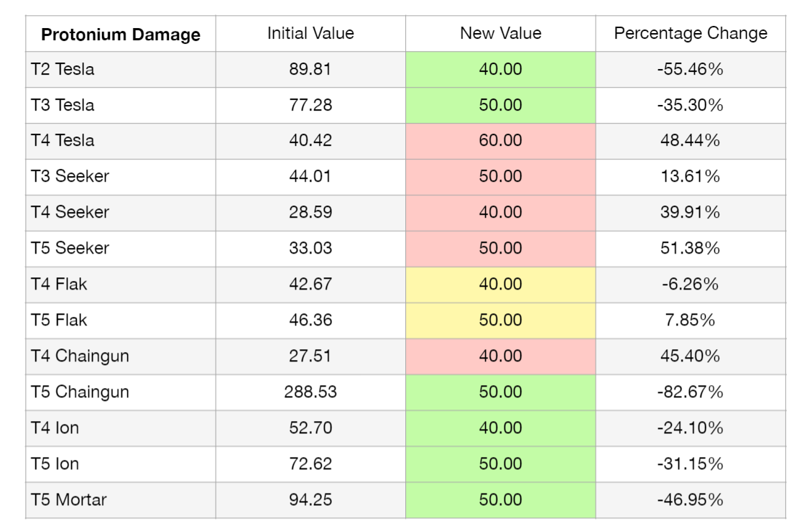Click the T4 Ion row label
This screenshot has width=812, height=531.
(55, 428)
